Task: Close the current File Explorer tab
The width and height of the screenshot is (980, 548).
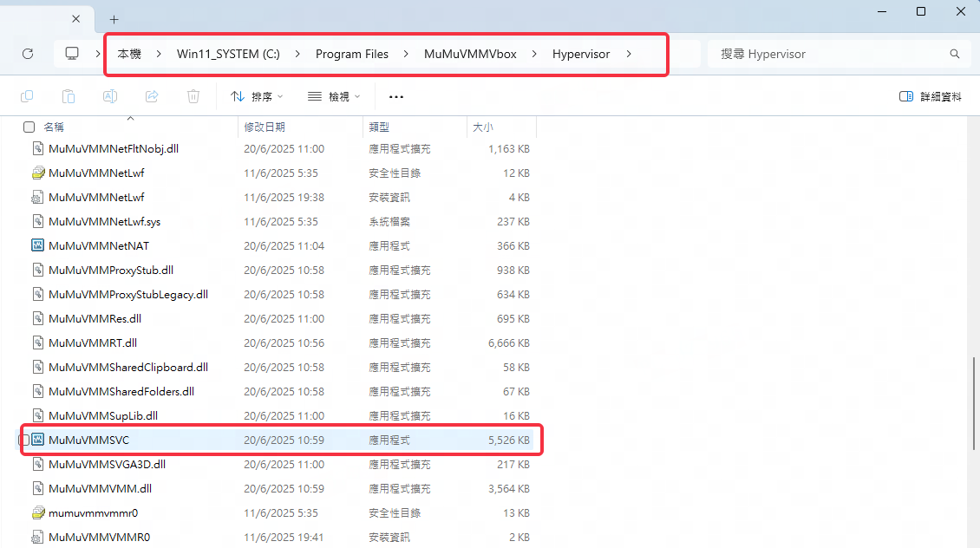Action: [x=75, y=19]
